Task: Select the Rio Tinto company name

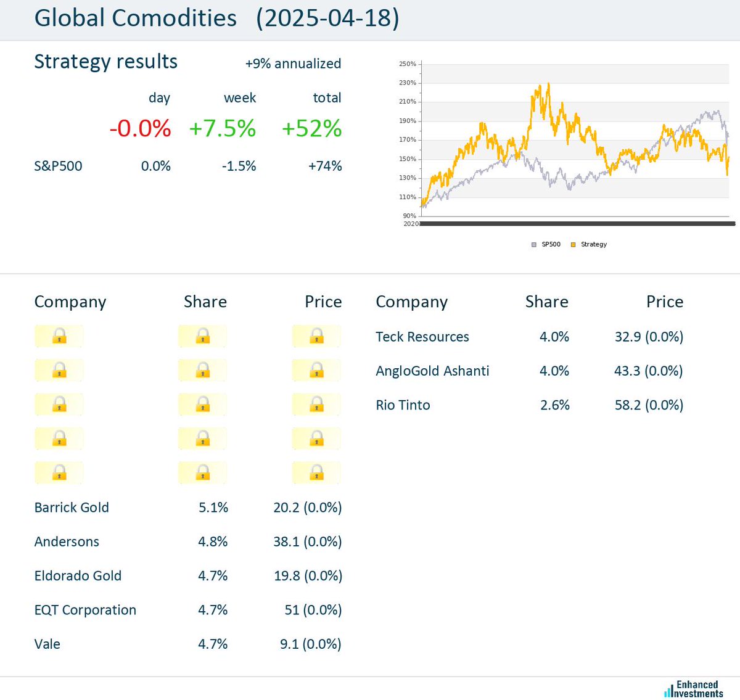Action: coord(403,405)
